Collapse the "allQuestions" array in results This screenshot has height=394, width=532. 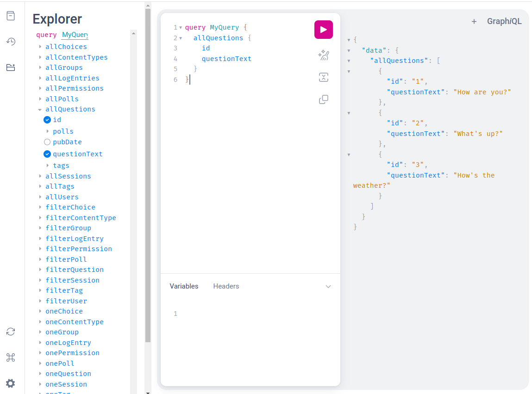click(349, 61)
